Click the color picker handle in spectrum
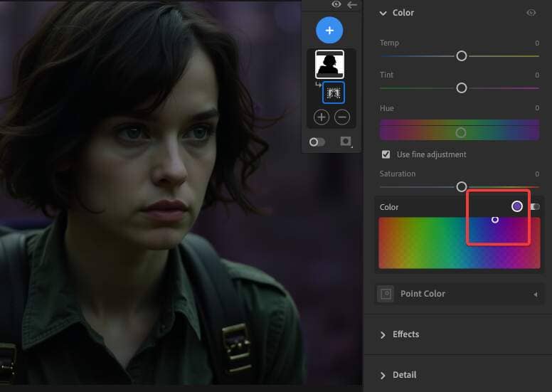Screen dimensions: 552x392 tap(494, 219)
